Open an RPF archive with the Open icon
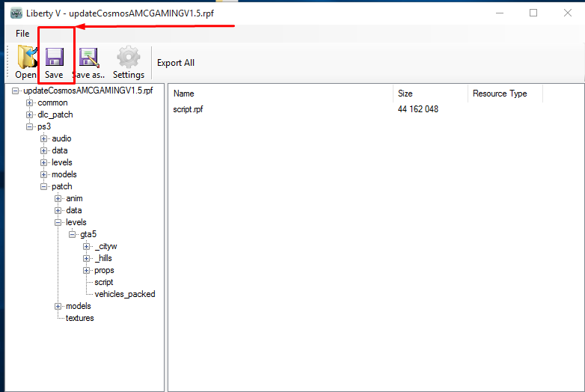This screenshot has height=392, width=585. pyautogui.click(x=26, y=57)
